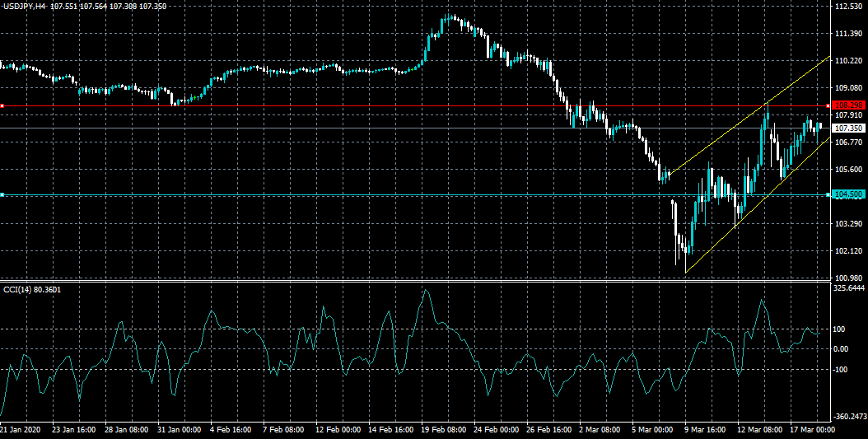This screenshot has width=868, height=439.
Task: Click the cyan horizontal support line
Action: coord(415,195)
